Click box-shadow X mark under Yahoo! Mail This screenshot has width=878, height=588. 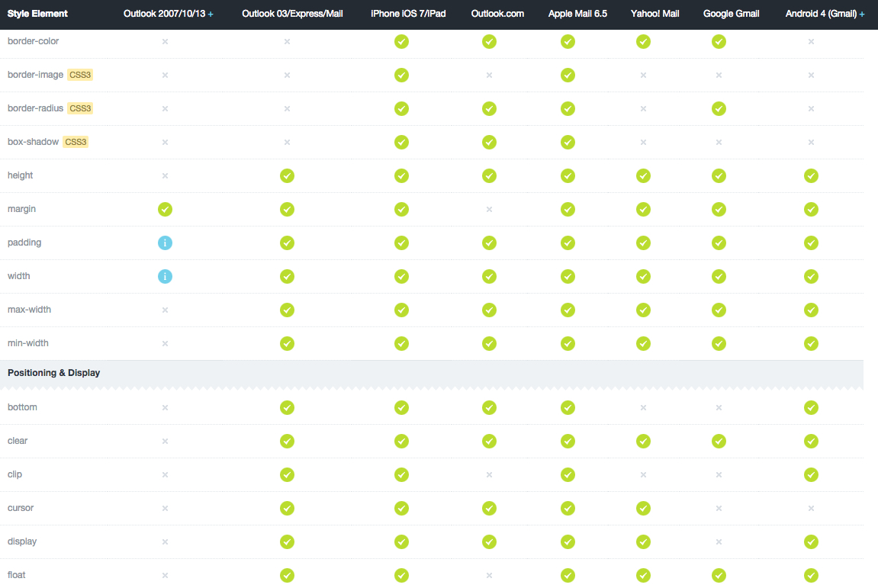643,143
